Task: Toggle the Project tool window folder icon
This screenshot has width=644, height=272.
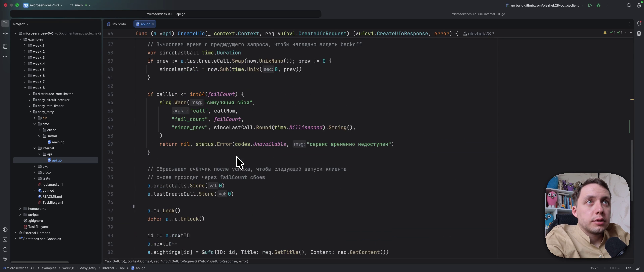Action: click(x=5, y=24)
